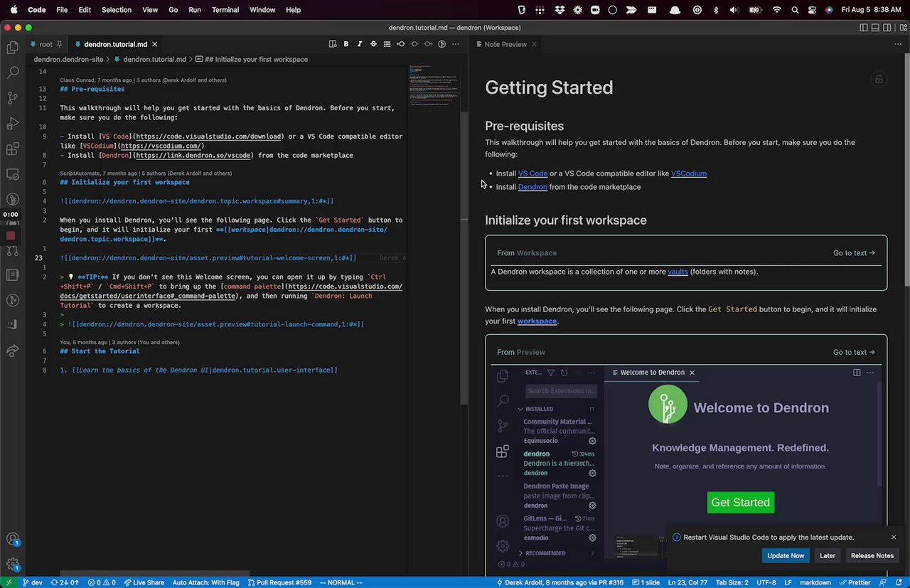Screen dimensions: 910x588
Task: Open the Selection menu
Action: point(117,10)
